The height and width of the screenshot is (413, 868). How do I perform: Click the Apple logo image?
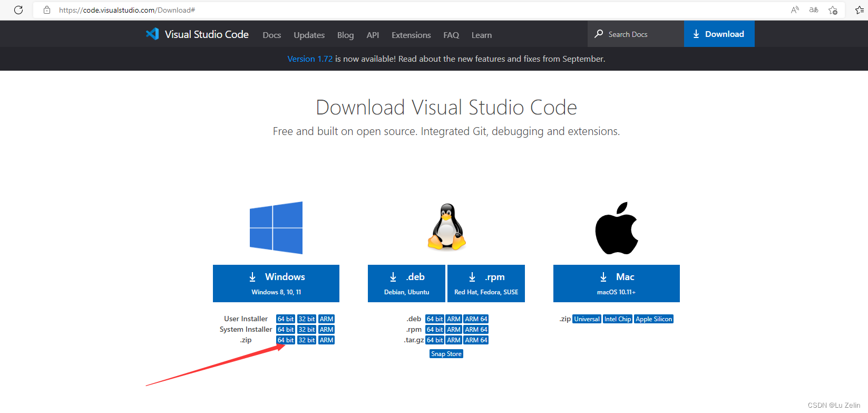pos(617,228)
